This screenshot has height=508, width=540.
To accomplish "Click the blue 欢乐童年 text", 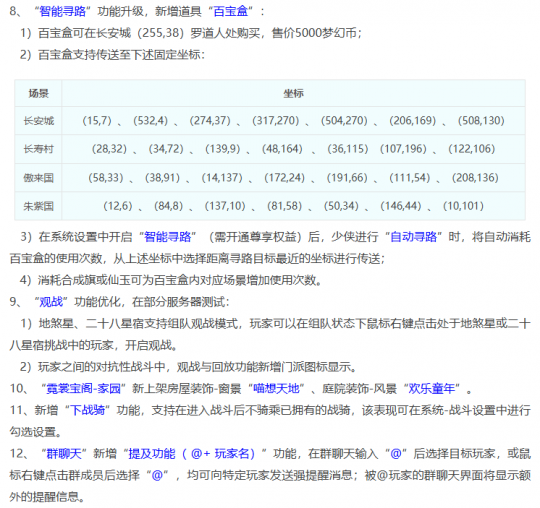I will point(432,388).
